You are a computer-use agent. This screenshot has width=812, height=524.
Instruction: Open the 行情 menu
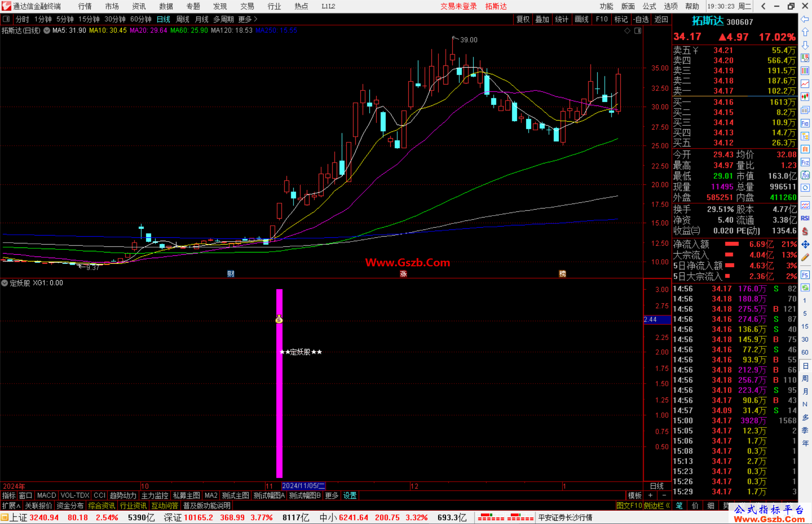tap(85, 6)
